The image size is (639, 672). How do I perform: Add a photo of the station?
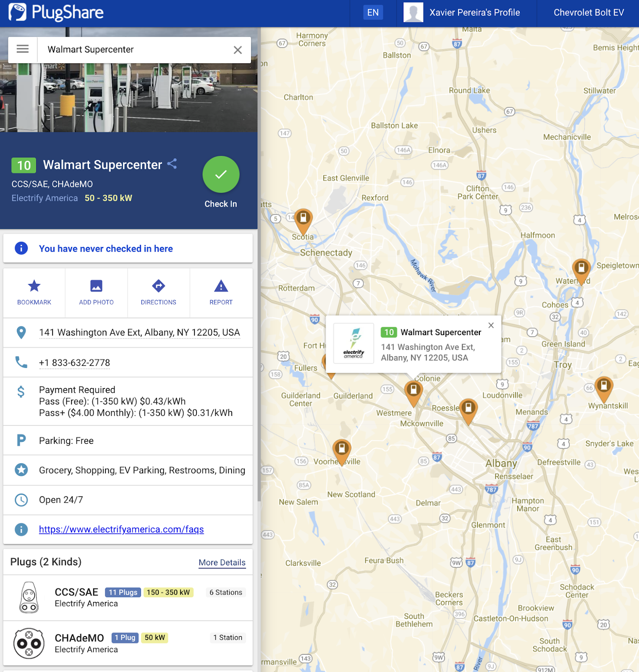pyautogui.click(x=96, y=293)
